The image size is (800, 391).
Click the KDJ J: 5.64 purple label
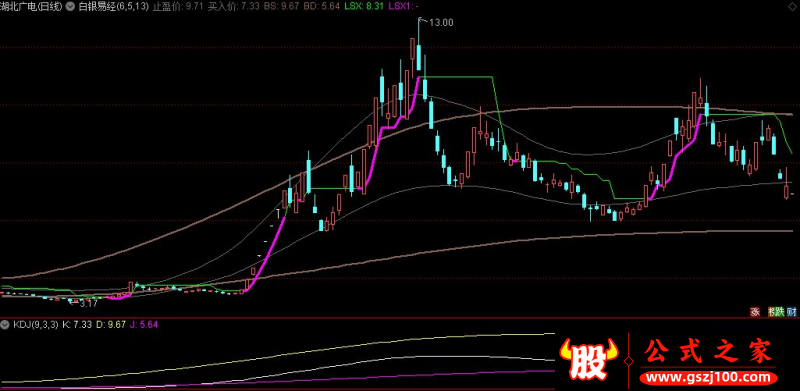144,324
